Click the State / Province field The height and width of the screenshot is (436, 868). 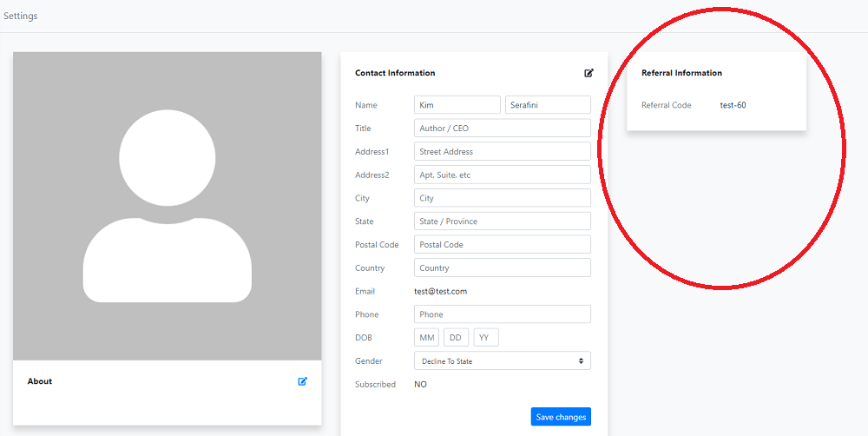(502, 221)
